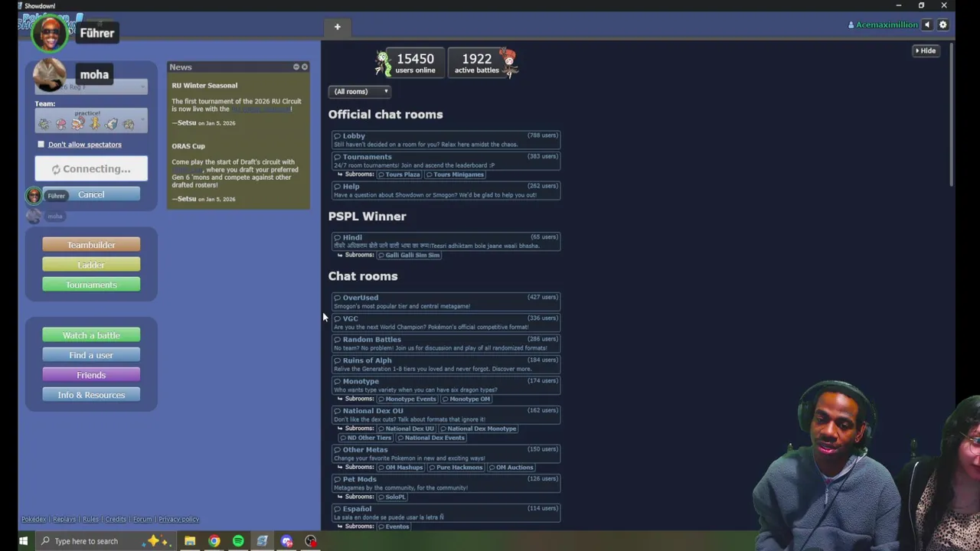
Task: Open the Privacy policy footer link
Action: click(x=178, y=519)
